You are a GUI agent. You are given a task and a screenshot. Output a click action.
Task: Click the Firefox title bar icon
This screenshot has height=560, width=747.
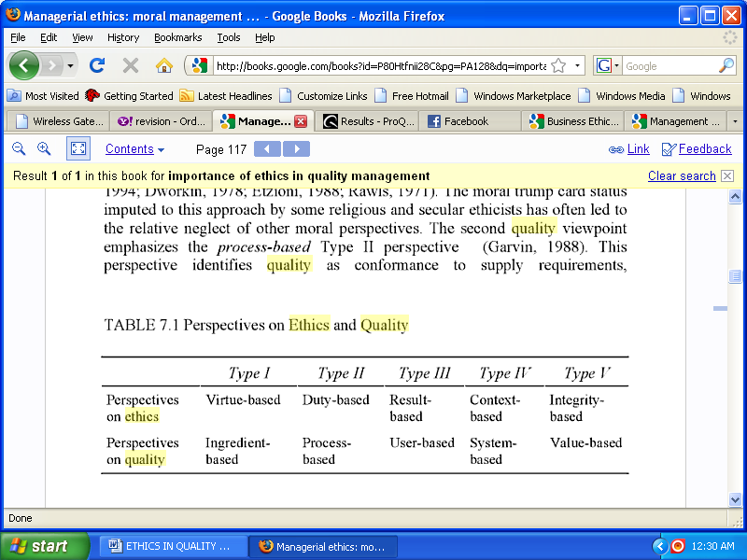pyautogui.click(x=13, y=15)
